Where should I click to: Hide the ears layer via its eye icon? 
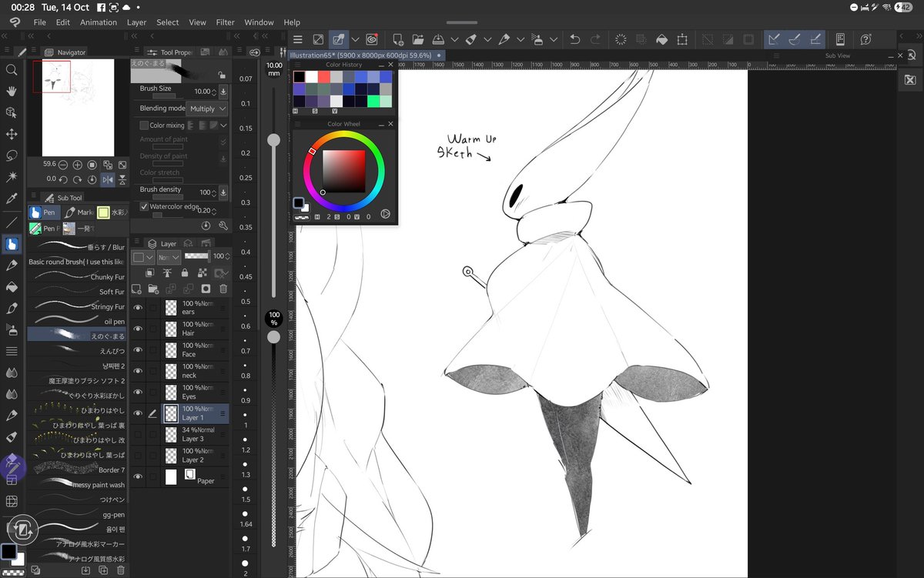[138, 308]
